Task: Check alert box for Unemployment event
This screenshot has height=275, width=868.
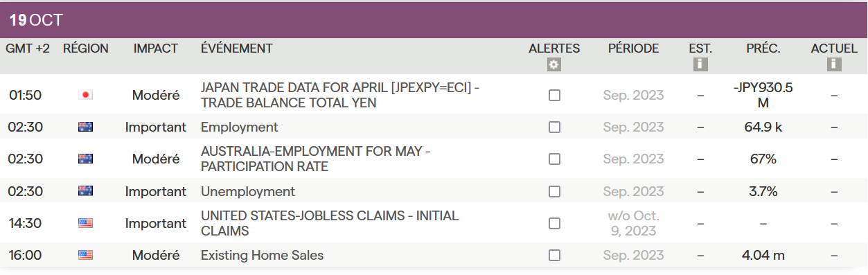Action: [554, 191]
